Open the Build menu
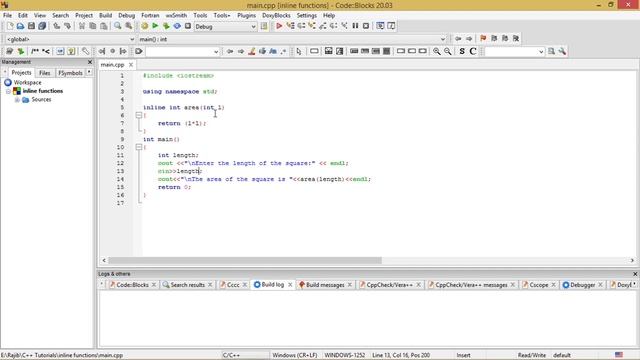The height and width of the screenshot is (360, 640). tap(105, 16)
